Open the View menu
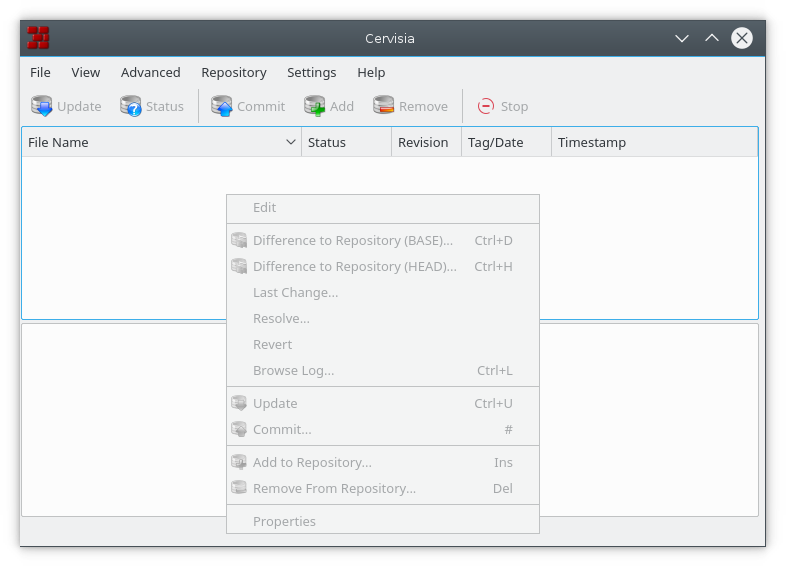This screenshot has height=567, width=786. pyautogui.click(x=86, y=73)
